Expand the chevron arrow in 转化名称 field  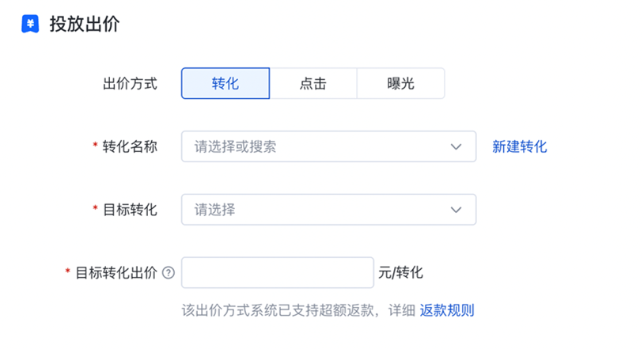coord(456,146)
